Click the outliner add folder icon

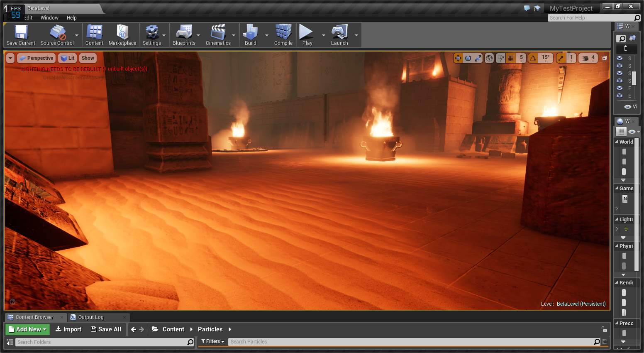click(x=632, y=39)
